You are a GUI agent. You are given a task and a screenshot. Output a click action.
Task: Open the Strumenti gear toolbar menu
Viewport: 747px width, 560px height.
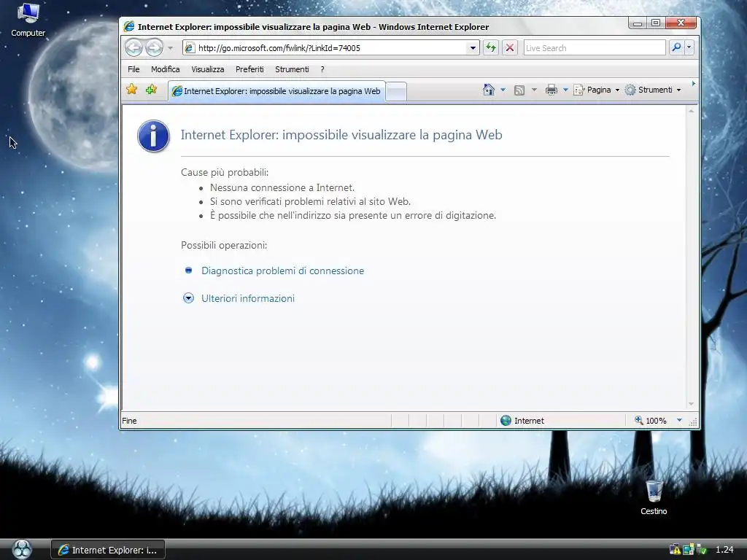coord(653,90)
